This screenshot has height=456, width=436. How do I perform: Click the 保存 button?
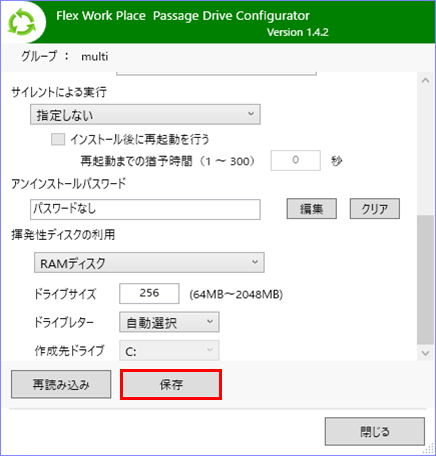coord(171,384)
